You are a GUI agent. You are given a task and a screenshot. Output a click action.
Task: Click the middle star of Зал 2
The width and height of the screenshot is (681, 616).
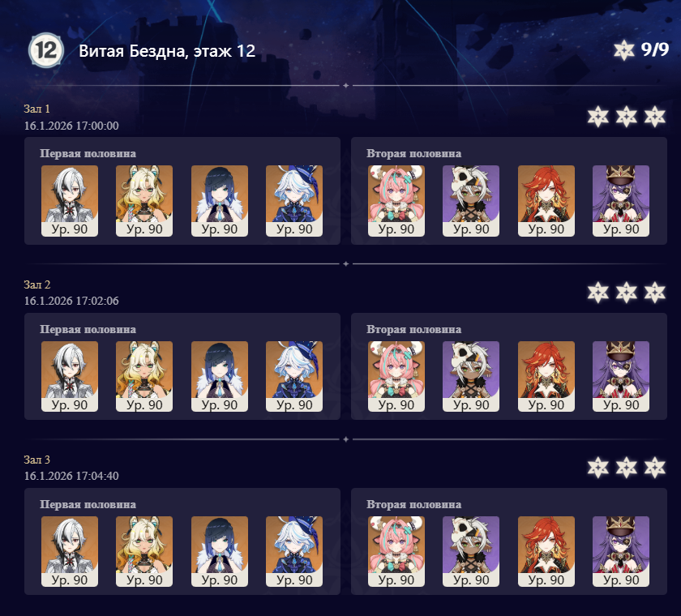[626, 292]
